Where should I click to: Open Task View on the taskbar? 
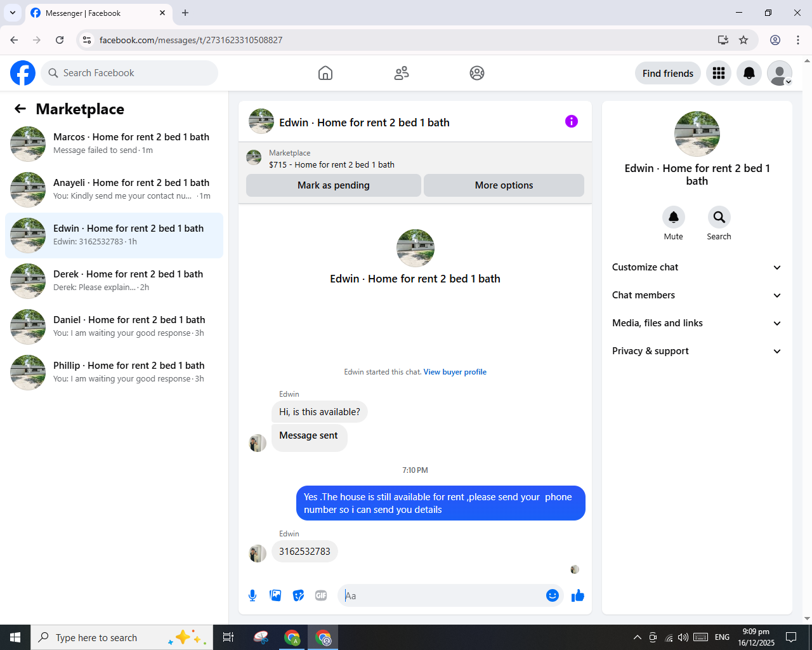228,637
